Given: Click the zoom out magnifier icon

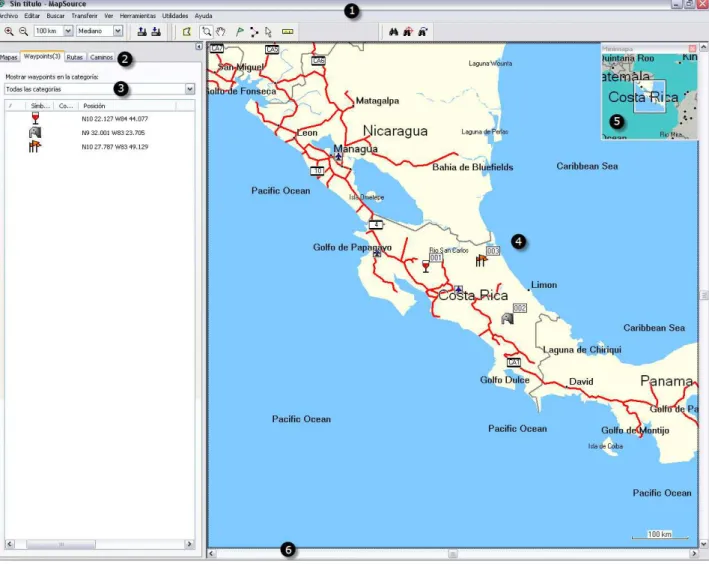Looking at the screenshot, I should coord(24,31).
